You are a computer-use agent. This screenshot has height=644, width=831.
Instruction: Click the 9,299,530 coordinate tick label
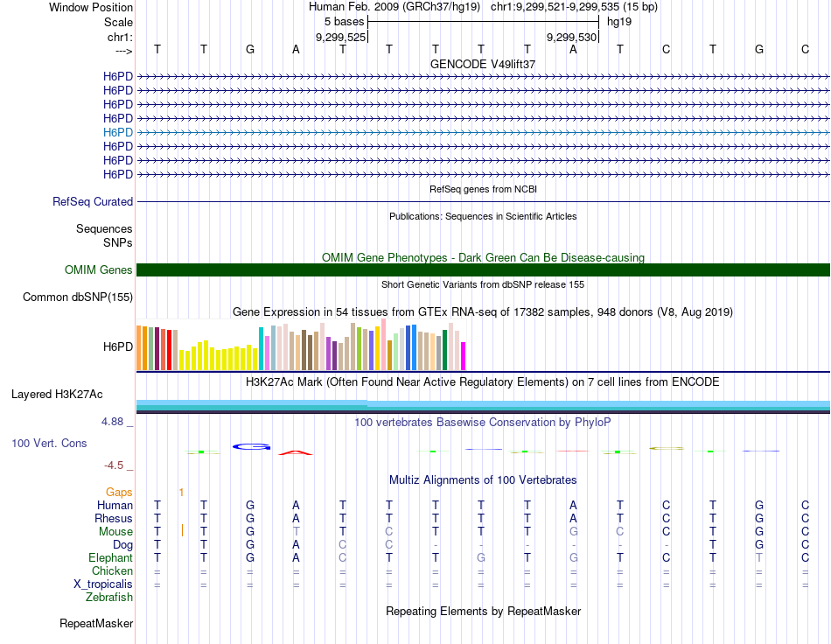pyautogui.click(x=571, y=37)
